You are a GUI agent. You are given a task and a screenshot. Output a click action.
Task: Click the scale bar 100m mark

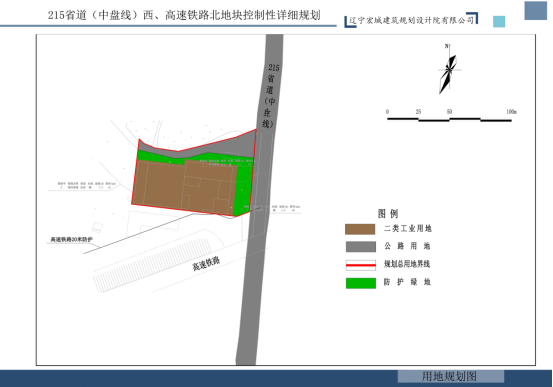[x=511, y=112]
